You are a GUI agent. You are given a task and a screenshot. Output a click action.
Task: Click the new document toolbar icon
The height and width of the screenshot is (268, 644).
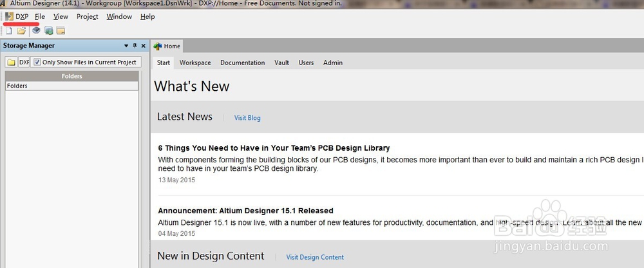tap(8, 31)
